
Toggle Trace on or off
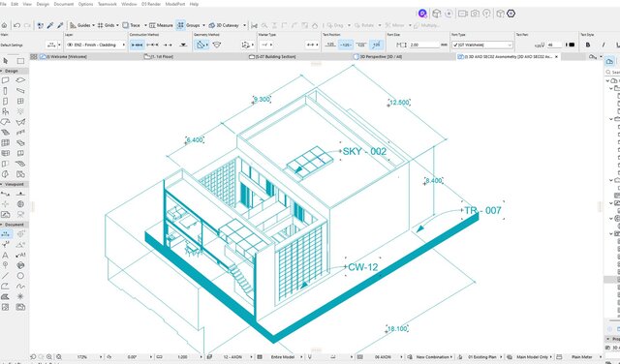click(x=132, y=25)
